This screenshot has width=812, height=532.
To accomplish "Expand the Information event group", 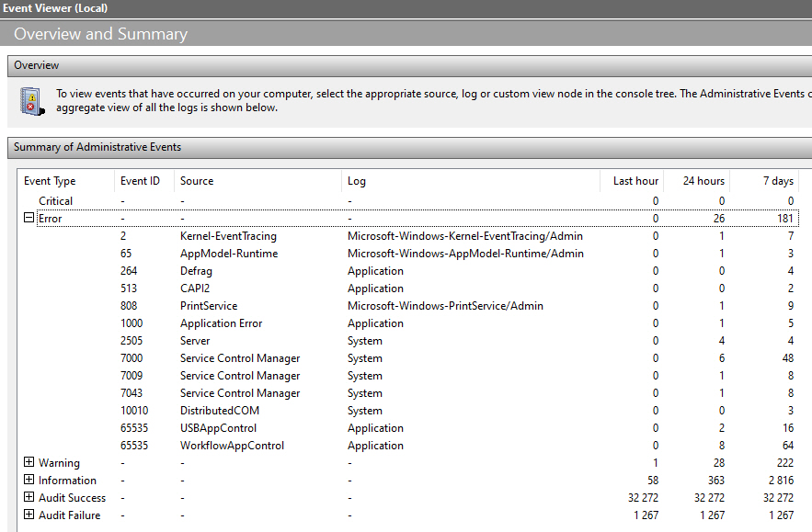I will 29,480.
